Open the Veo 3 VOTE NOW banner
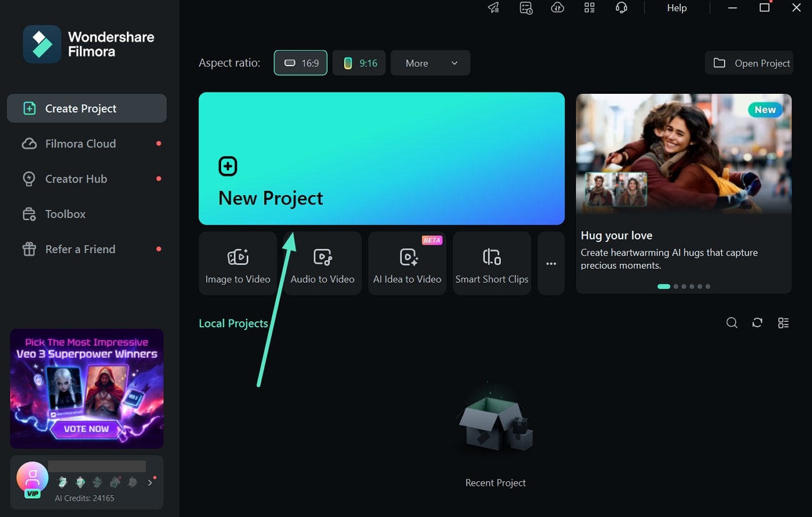Image resolution: width=812 pixels, height=517 pixels. click(87, 389)
